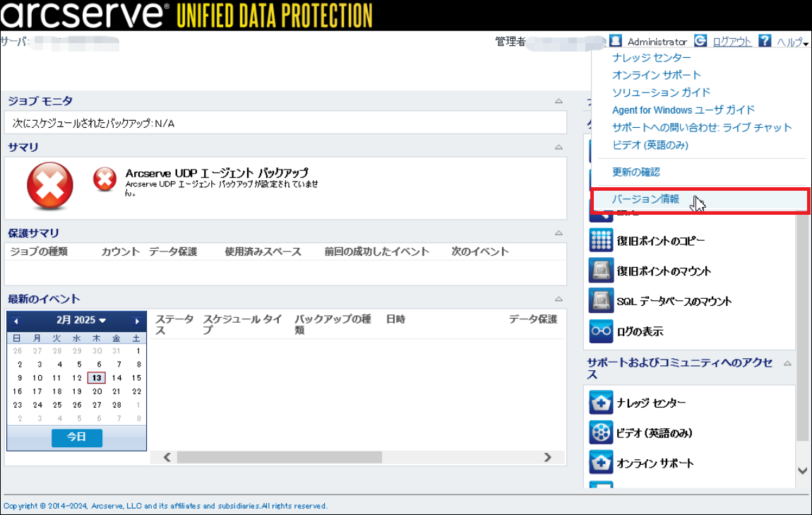Collapse サポートおよびコミュニティへのアクセス section
This screenshot has height=515, width=812.
[787, 363]
